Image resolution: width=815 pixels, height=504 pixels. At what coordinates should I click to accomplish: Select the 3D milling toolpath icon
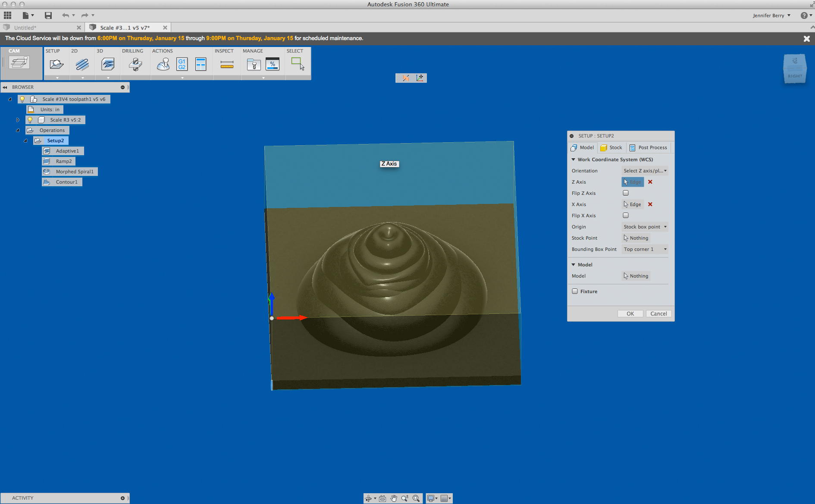pos(107,64)
